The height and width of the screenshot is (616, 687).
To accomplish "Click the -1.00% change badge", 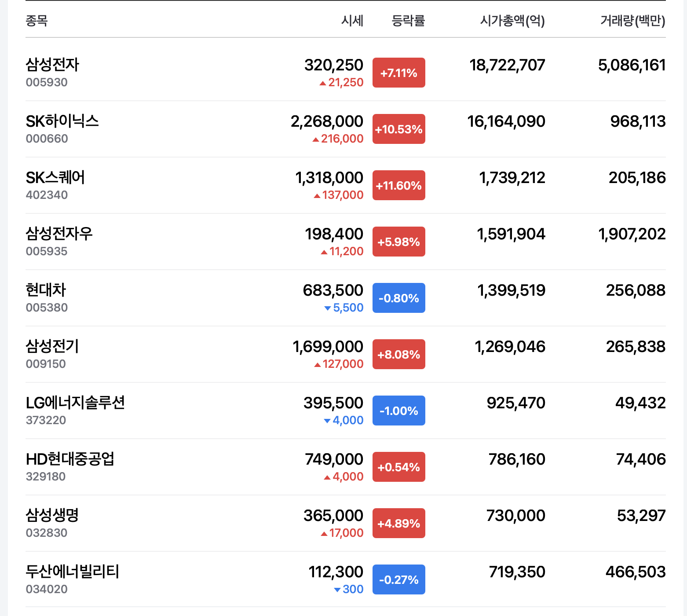I will click(399, 411).
